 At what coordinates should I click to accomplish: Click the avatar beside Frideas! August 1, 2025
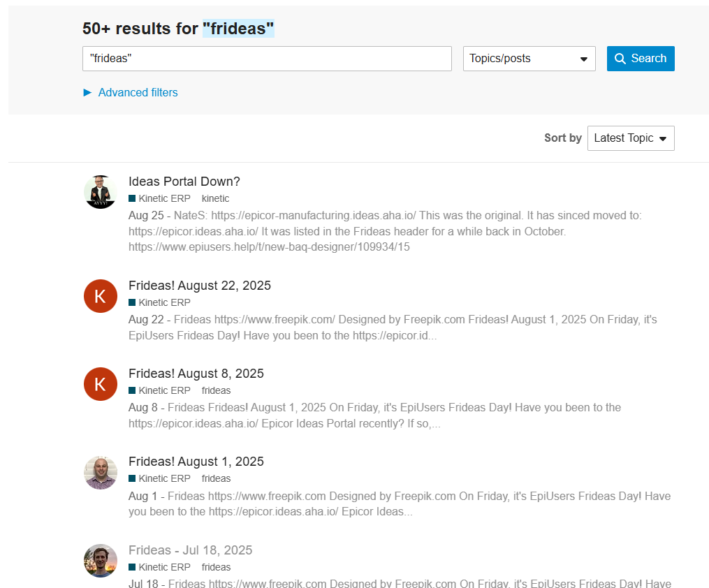pos(100,473)
